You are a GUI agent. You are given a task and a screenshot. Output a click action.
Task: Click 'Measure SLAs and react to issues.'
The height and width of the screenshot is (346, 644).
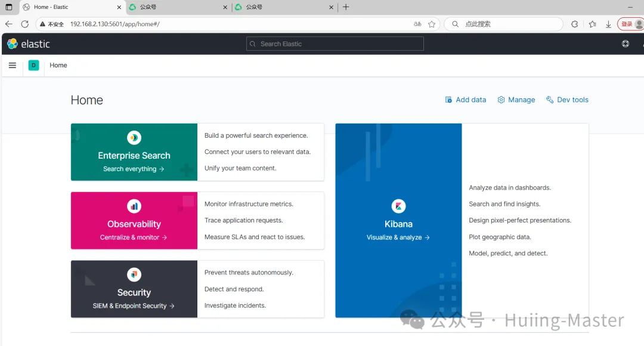pyautogui.click(x=255, y=237)
